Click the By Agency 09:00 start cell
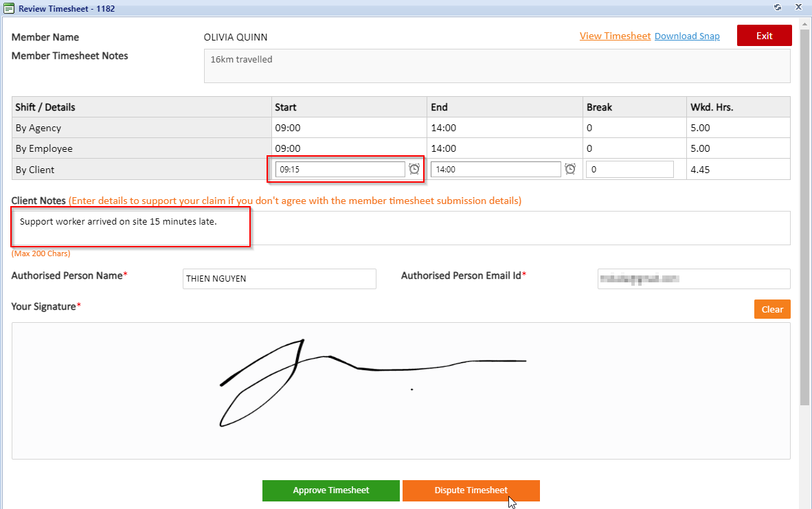Screen dimensions: 812x509 point(350,128)
